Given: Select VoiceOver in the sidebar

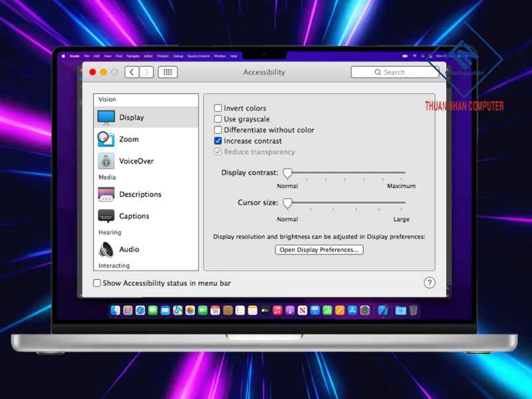Looking at the screenshot, I should (x=136, y=161).
